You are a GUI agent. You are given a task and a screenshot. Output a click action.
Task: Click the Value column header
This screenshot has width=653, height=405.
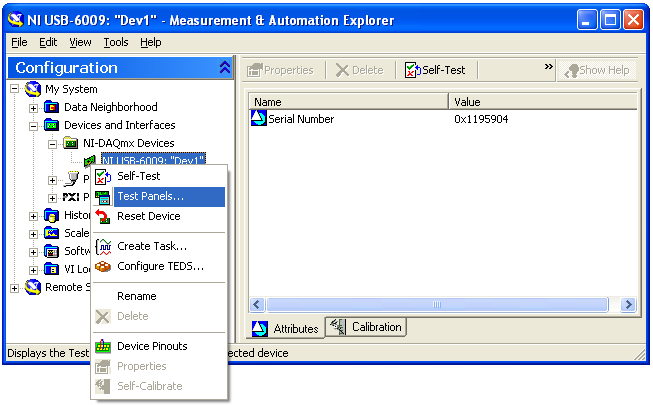click(543, 102)
